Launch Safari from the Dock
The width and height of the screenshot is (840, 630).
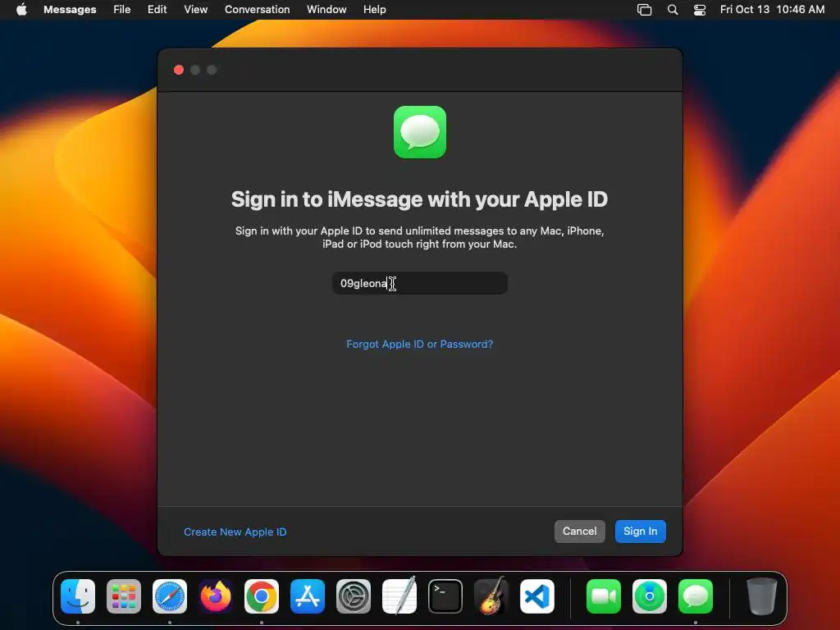pyautogui.click(x=170, y=596)
